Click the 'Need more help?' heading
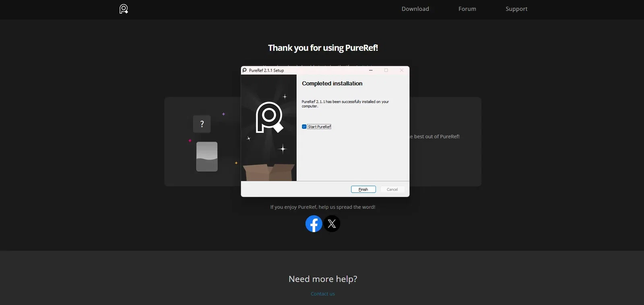 pos(323,279)
